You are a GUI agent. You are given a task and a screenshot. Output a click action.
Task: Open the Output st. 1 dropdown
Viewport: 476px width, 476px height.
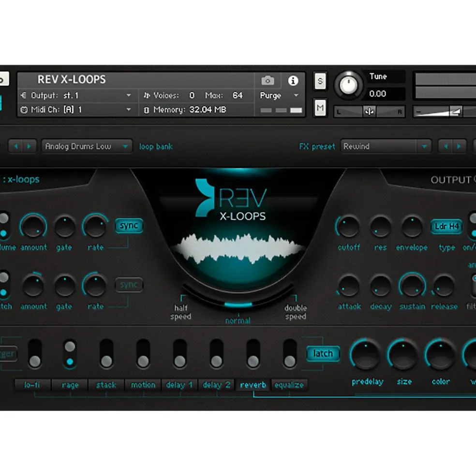click(76, 95)
